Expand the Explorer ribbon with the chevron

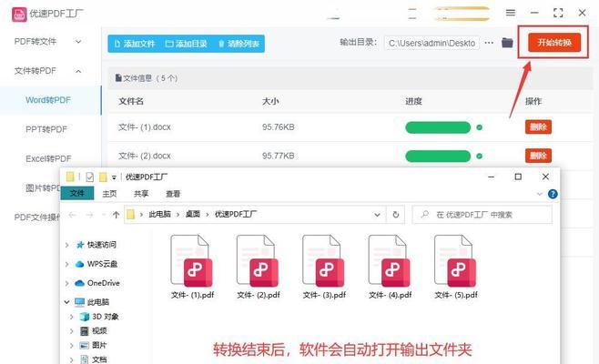pos(540,194)
